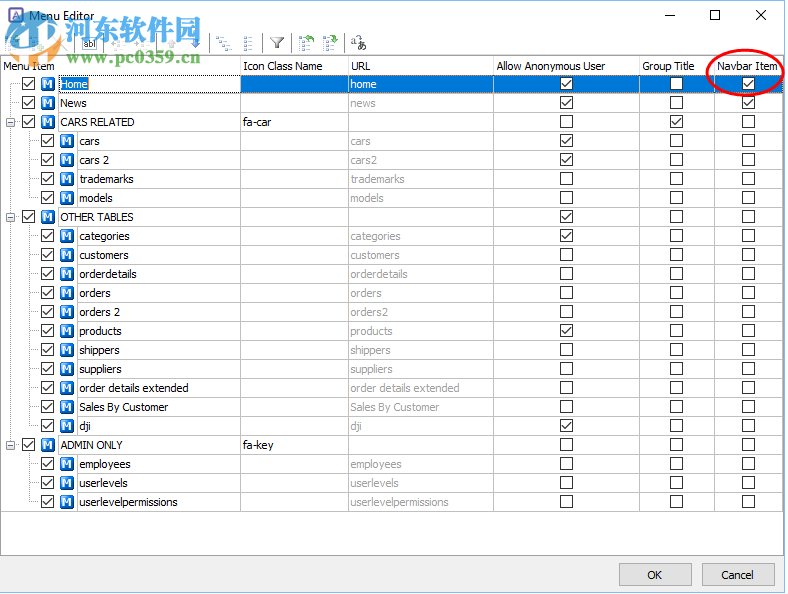Click the Cancel button
Viewport: 788px width, 594px height.
[738, 574]
